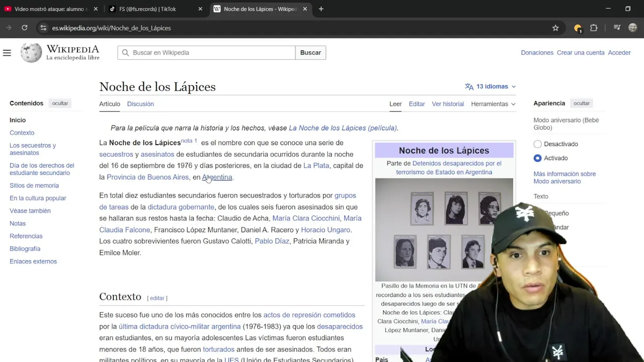The height and width of the screenshot is (362, 644).
Task: Click the search magnifier icon in Wikipedia search
Action: point(125,53)
